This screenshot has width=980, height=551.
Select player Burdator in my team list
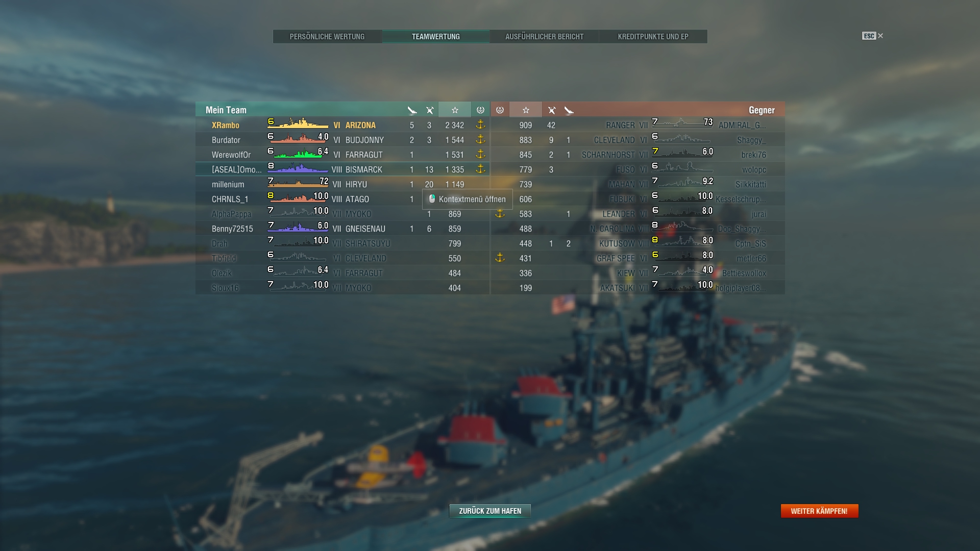[226, 140]
